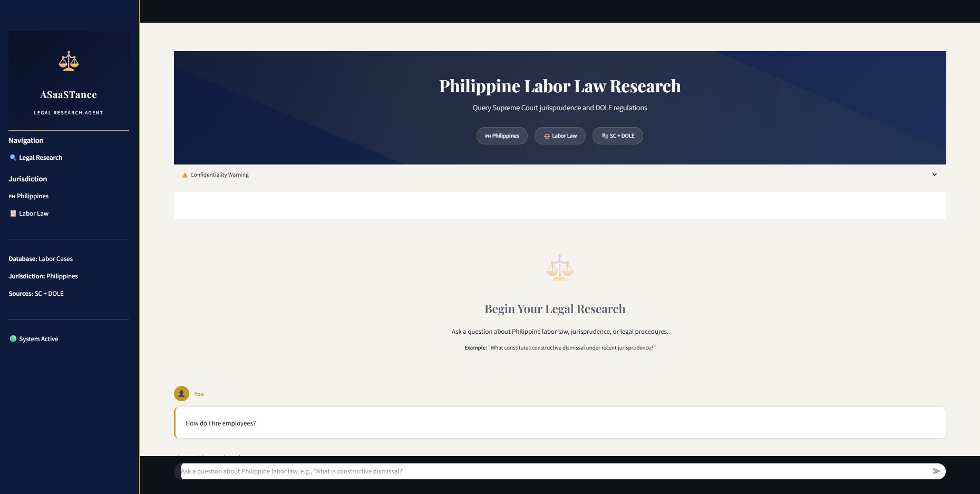Click the notebook icon beside Labor Law
980x494 pixels.
click(13, 213)
